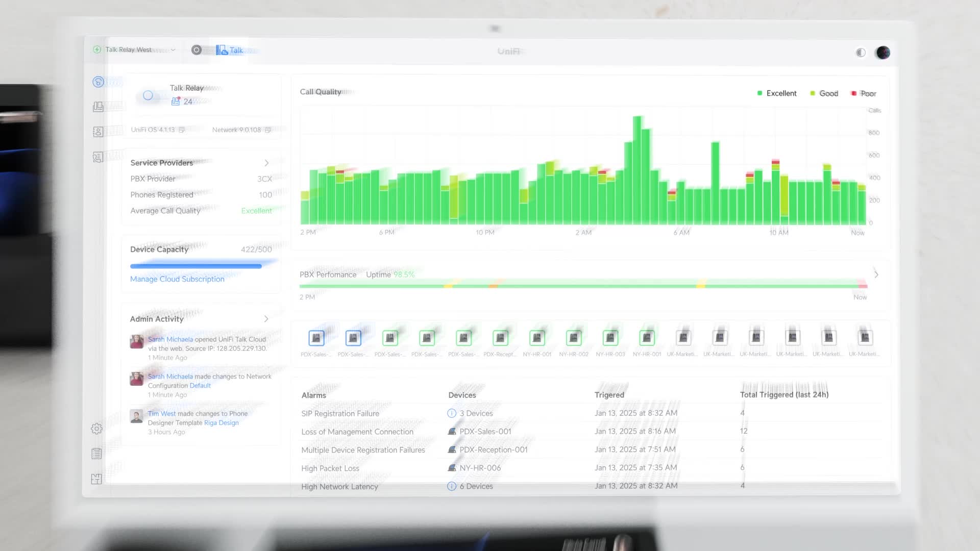
Task: Open the user profile avatar menu
Action: point(883,53)
